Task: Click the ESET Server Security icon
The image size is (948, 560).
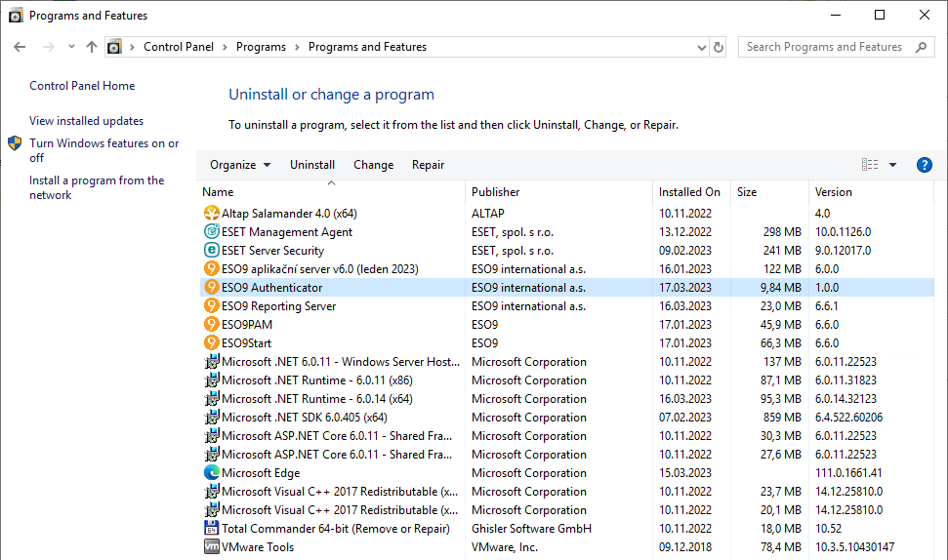Action: tap(211, 250)
